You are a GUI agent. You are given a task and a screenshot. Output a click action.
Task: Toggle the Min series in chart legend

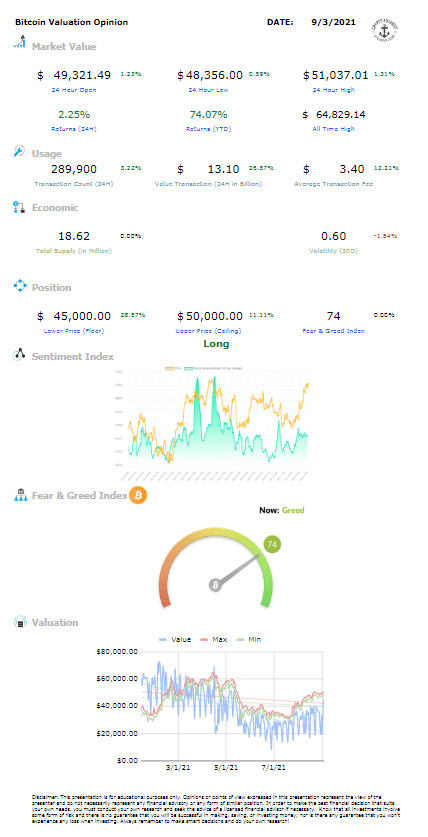point(250,639)
